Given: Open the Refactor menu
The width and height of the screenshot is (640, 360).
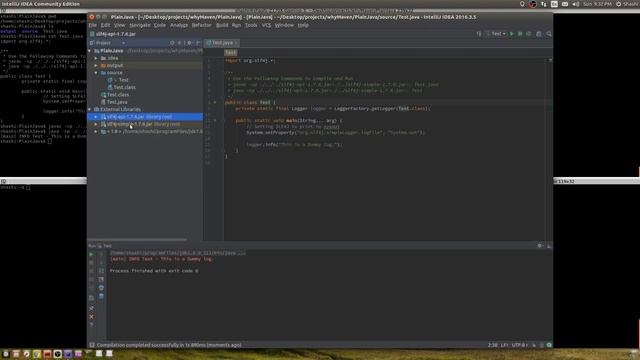Looking at the screenshot, I should pos(201,25).
